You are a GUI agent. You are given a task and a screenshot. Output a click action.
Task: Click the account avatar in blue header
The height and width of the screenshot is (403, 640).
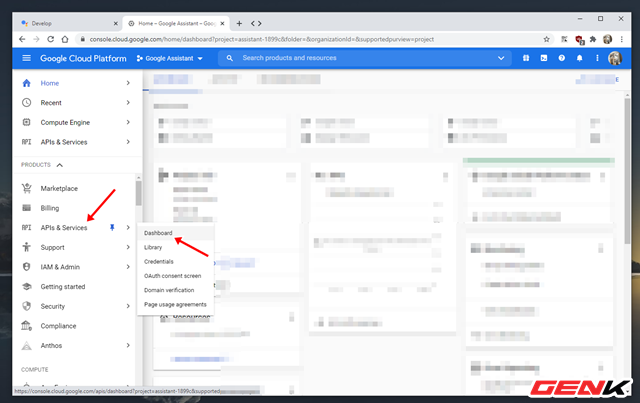coord(615,58)
